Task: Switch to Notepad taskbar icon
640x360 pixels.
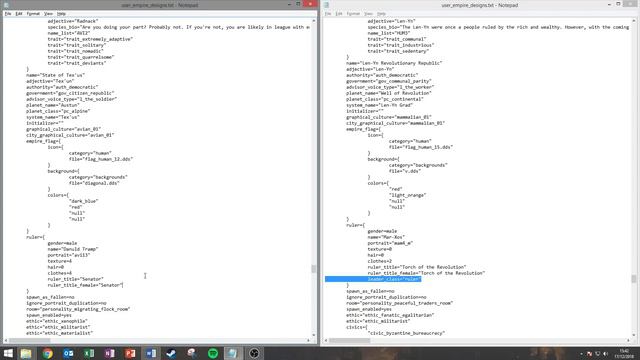Action: point(233,353)
